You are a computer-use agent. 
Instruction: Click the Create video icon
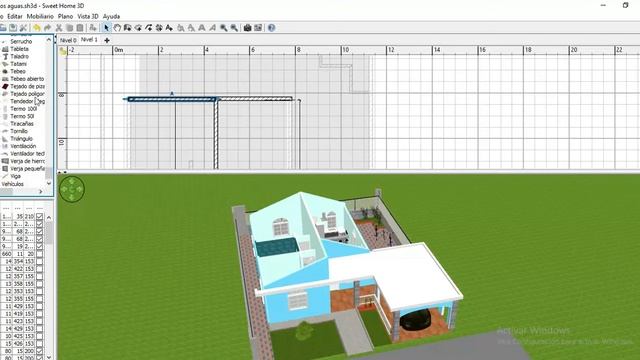tap(258, 28)
